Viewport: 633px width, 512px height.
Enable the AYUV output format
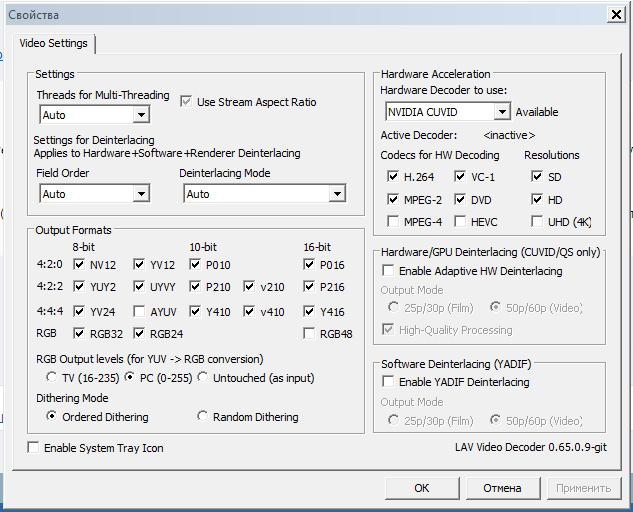point(140,312)
